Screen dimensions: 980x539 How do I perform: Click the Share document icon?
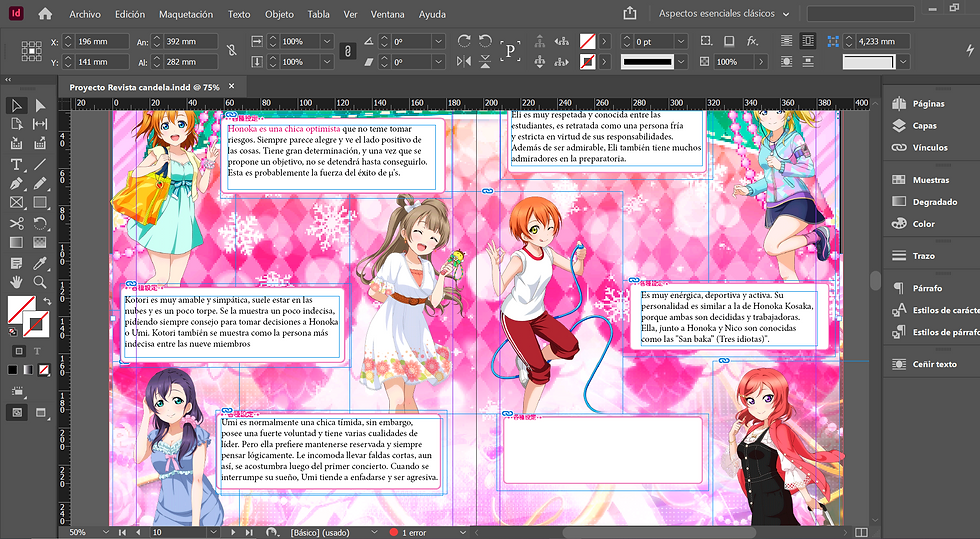(630, 13)
